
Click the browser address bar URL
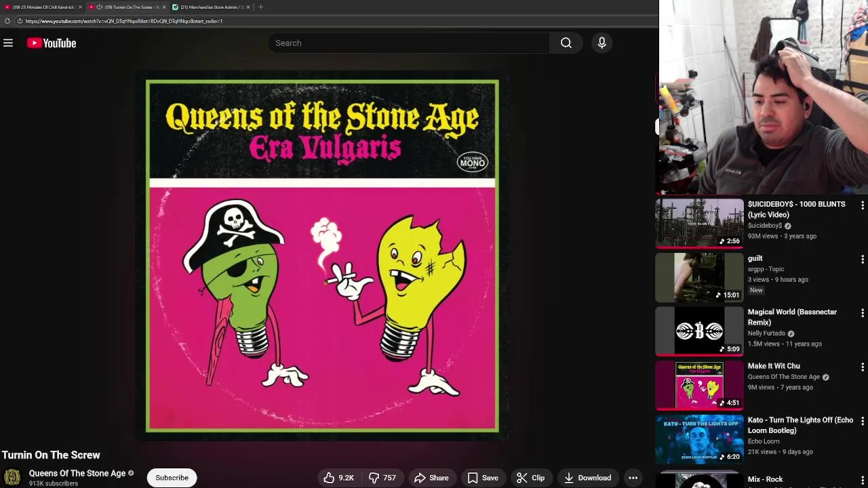[x=124, y=21]
